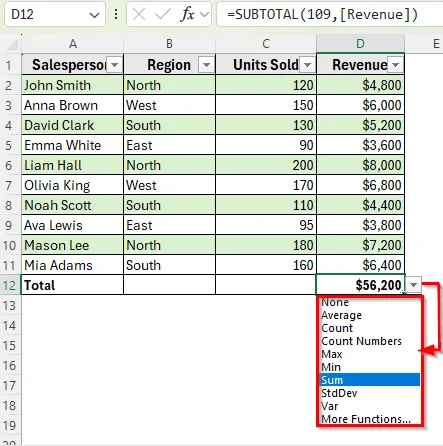Open the Region column filter dropdown

(206, 65)
